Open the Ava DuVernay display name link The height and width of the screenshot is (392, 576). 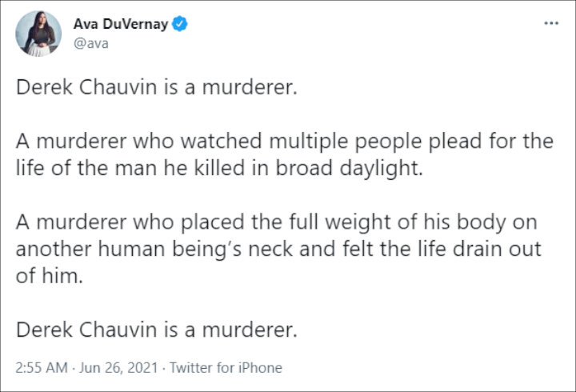pyautogui.click(x=121, y=24)
